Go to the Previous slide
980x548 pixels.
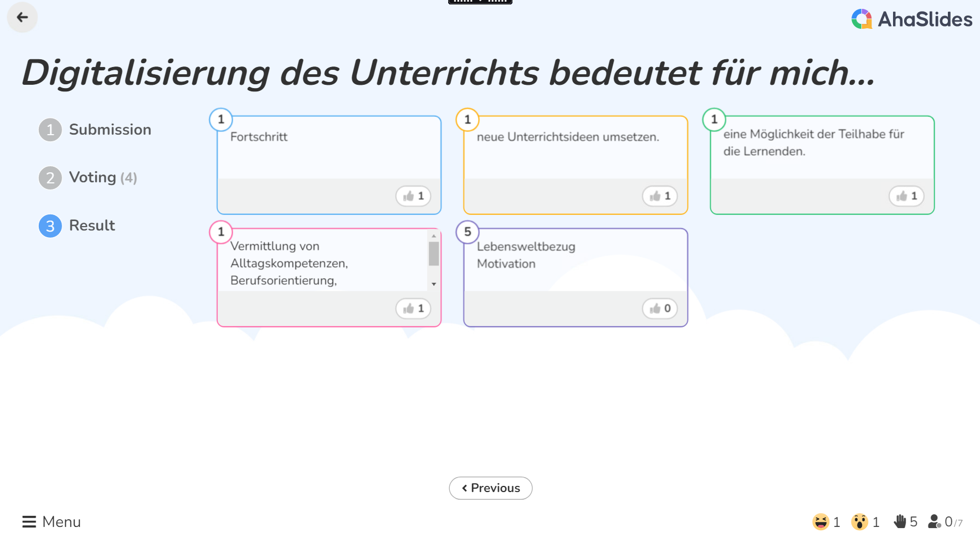490,488
